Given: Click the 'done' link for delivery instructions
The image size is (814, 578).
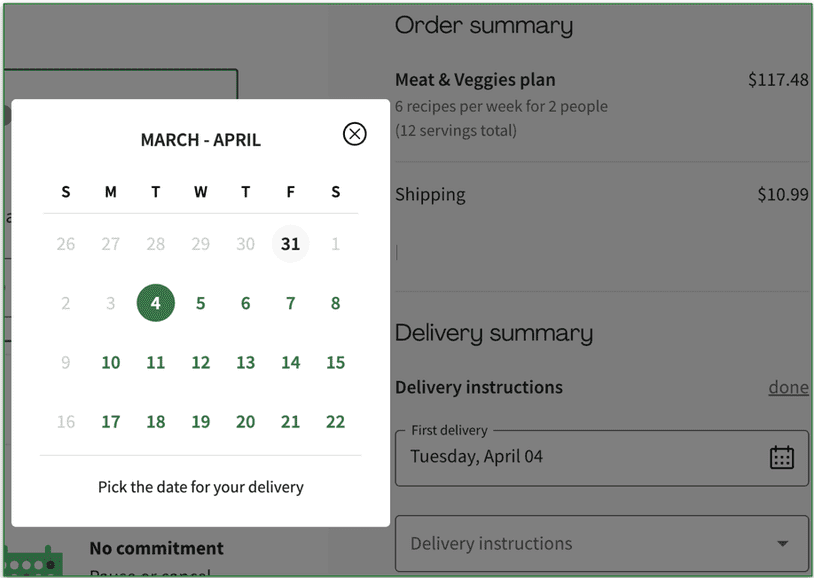Looking at the screenshot, I should click(x=788, y=387).
